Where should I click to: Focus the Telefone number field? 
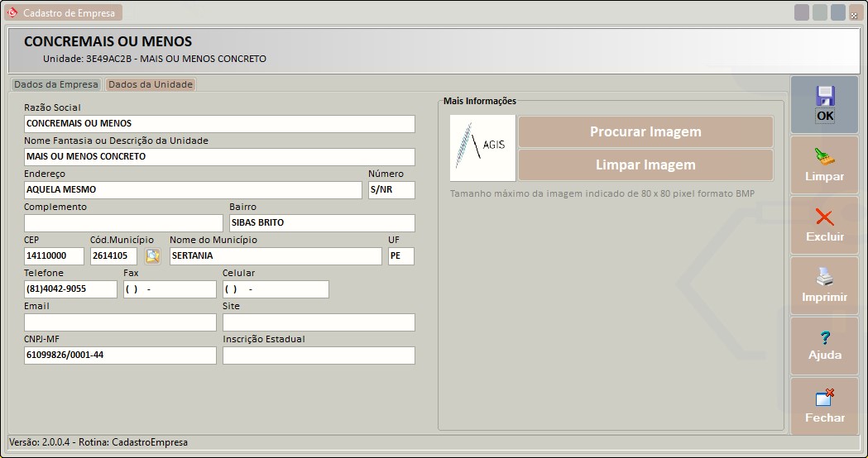coord(70,289)
